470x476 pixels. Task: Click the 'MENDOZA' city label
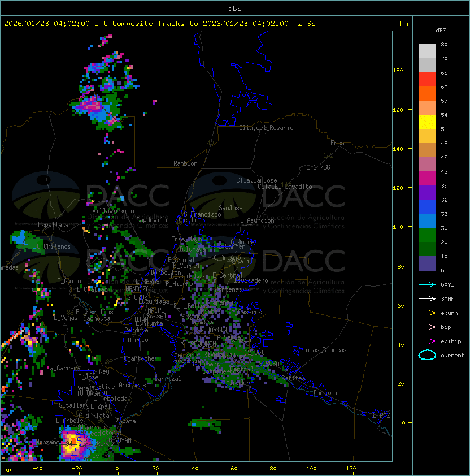click(x=137, y=288)
